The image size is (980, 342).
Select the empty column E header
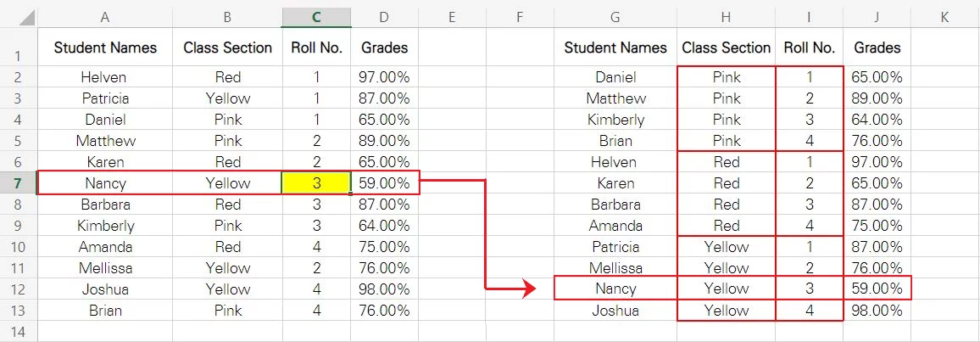point(452,17)
